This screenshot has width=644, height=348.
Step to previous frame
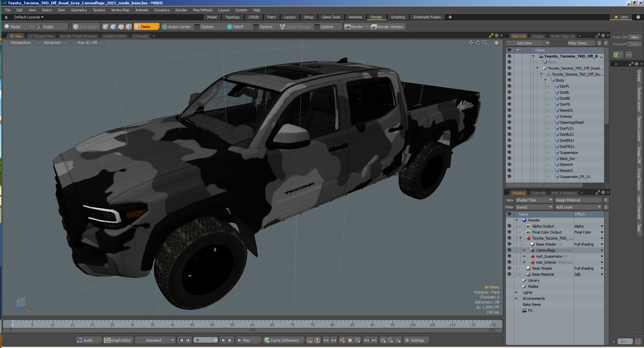pos(188,340)
